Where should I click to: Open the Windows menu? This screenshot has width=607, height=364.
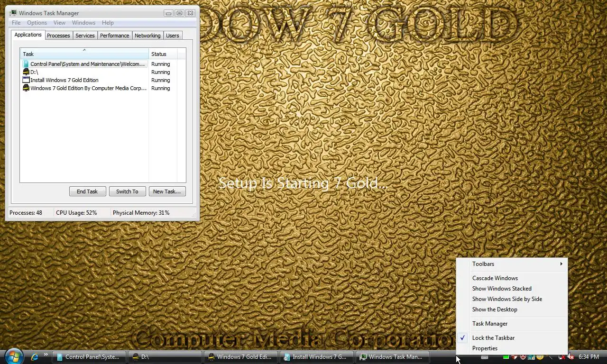pyautogui.click(x=83, y=23)
